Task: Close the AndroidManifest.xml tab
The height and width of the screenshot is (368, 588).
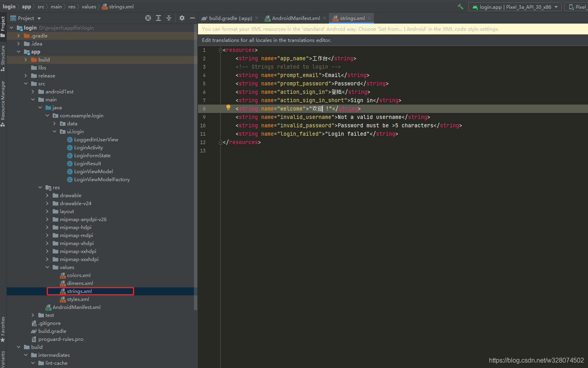Action: click(325, 18)
